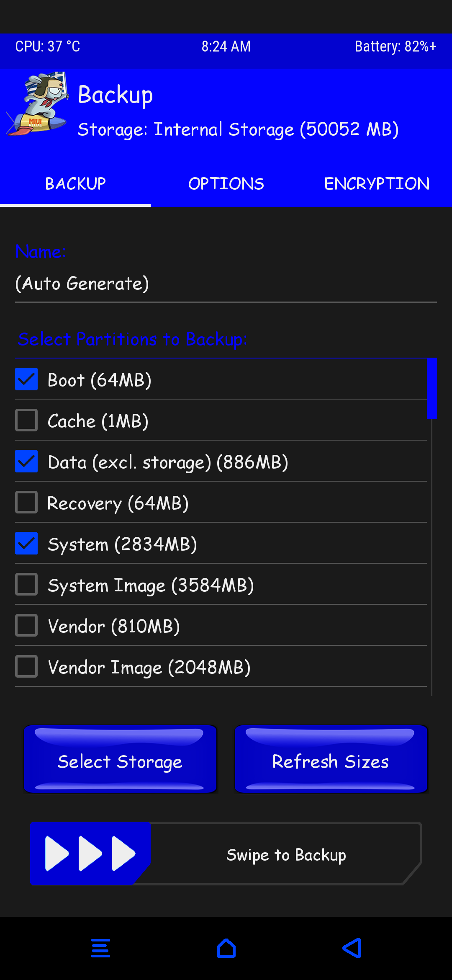Viewport: 452px width, 980px height.
Task: Uncheck the Boot (64MB) partition
Action: click(26, 379)
